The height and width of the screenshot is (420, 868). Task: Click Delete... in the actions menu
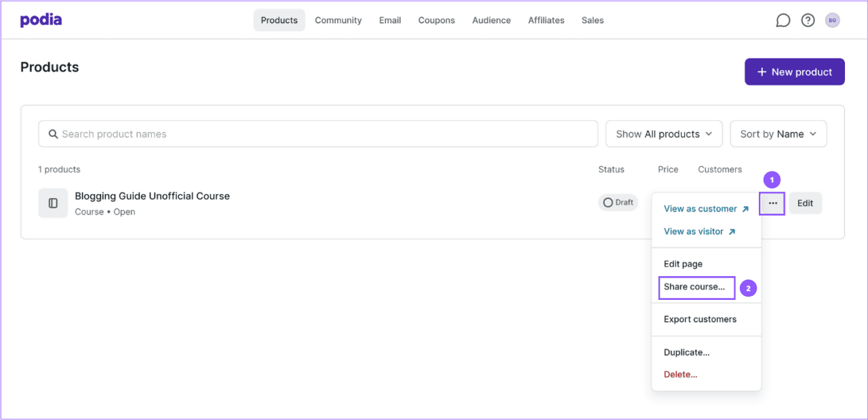coord(680,374)
